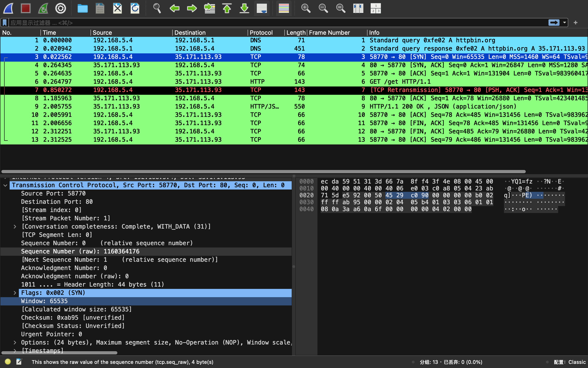588x368 pixels.
Task: Sort by the Destination column header
Action: pos(210,33)
